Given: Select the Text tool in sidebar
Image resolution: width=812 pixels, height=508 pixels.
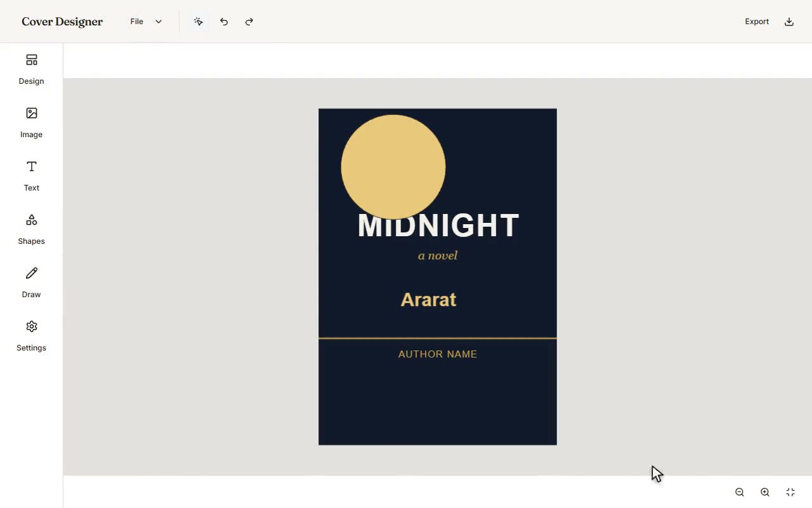Looking at the screenshot, I should (31, 176).
